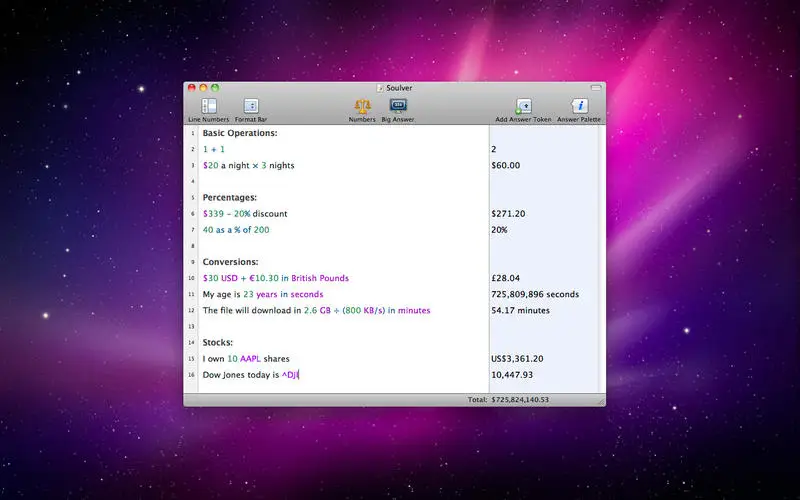This screenshot has height=500, width=800.
Task: Show the Big Answer display
Action: (x=398, y=110)
